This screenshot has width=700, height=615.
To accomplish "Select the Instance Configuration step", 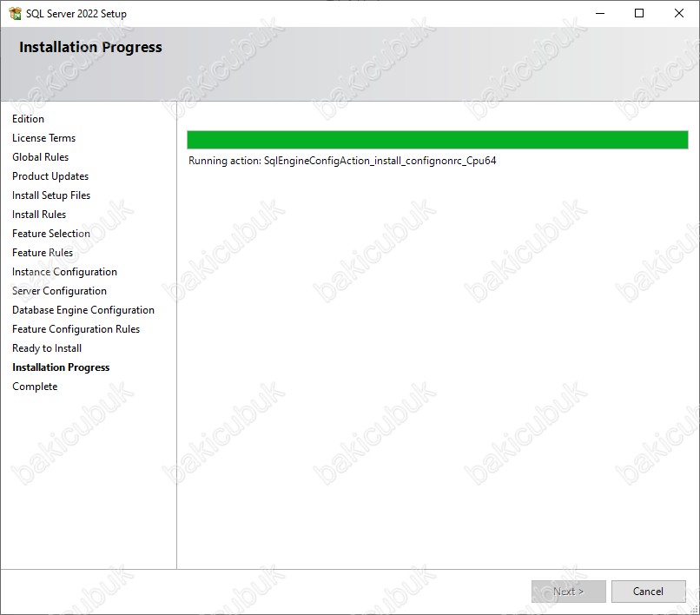I will tap(64, 272).
